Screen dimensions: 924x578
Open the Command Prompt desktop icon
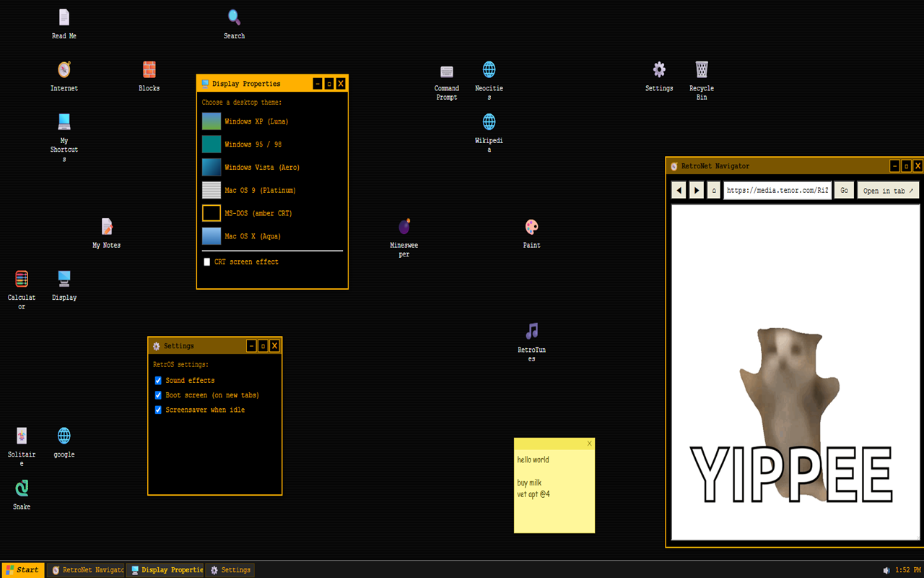447,81
